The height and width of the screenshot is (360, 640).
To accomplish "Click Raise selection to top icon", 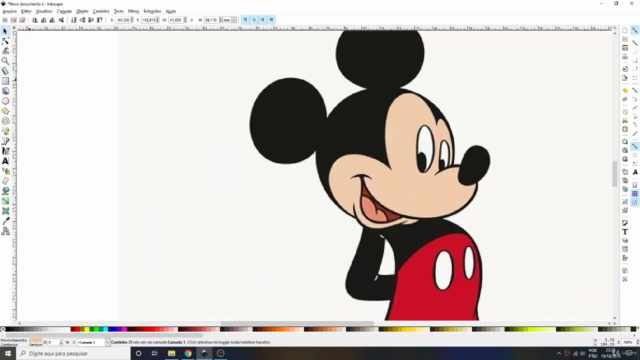I will 100,20.
